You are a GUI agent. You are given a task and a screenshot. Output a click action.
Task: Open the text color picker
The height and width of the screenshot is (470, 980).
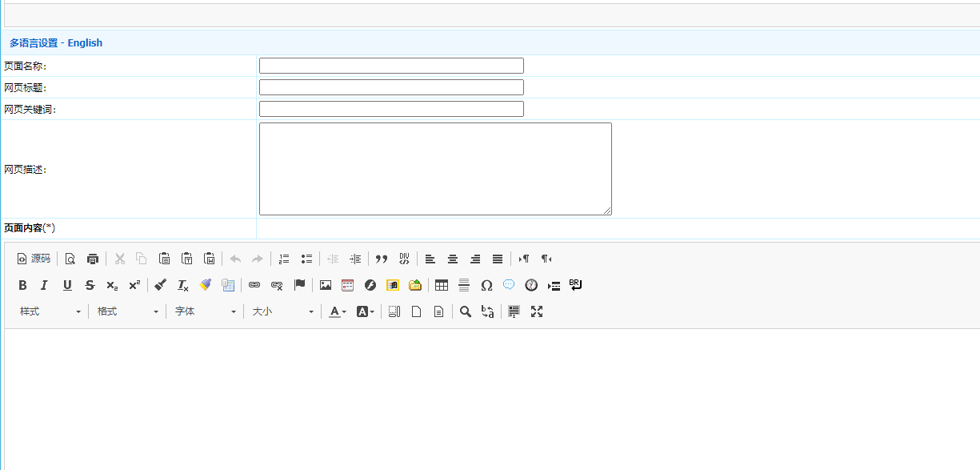[x=338, y=311]
